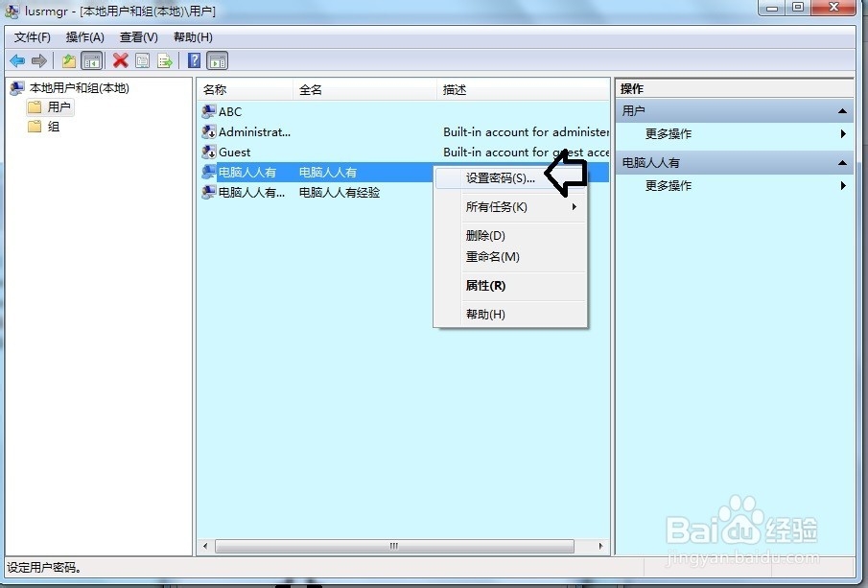This screenshot has width=868, height=588.
Task: Open 所有任务(K) submenu in context menu
Action: 510,207
